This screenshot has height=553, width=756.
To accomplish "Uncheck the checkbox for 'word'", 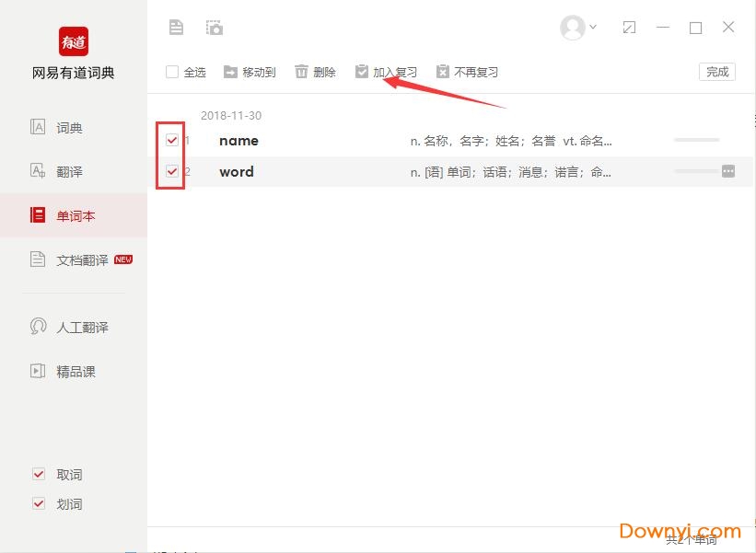I will pos(172,171).
